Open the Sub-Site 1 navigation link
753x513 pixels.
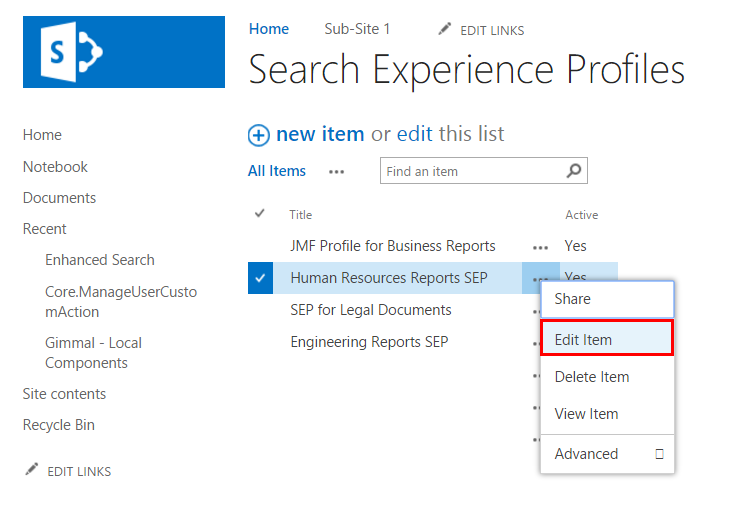tap(357, 29)
